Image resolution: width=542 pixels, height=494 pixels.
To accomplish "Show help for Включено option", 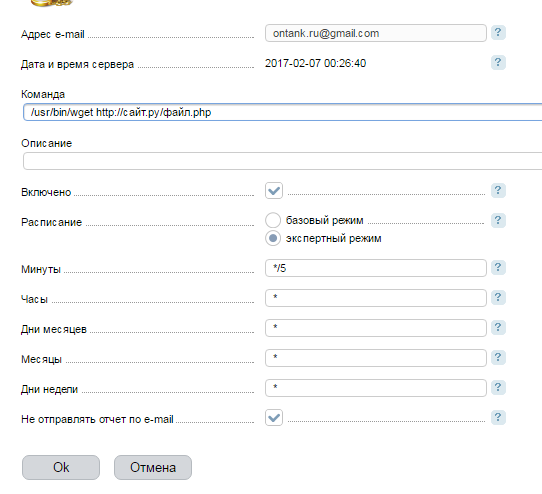I will (x=498, y=190).
